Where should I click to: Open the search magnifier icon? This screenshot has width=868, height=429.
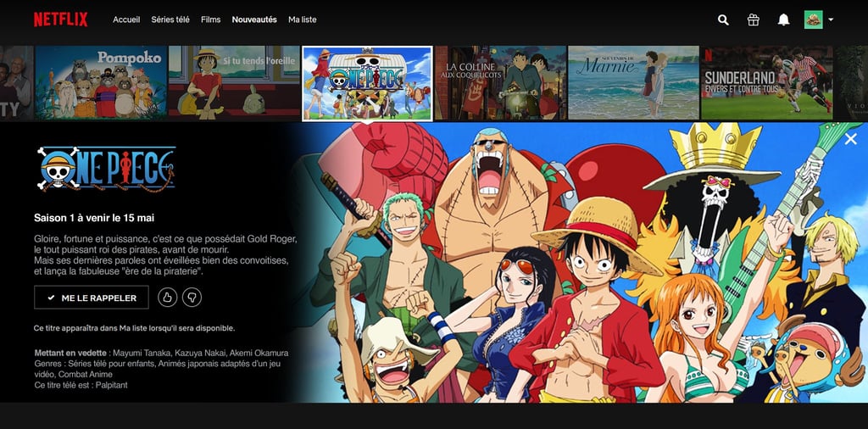(723, 20)
